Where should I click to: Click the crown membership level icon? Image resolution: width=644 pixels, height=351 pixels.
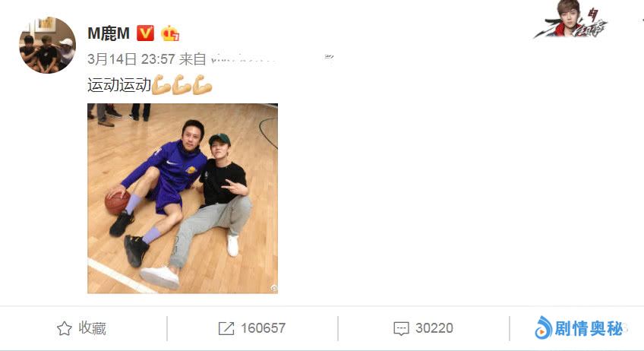click(170, 33)
